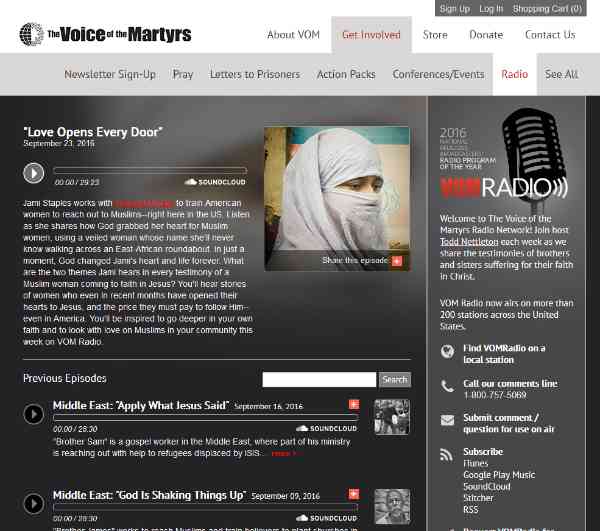Click globe icon beside 'Find VOMRadio on a local station'
Viewport: 600px width, 531px height.
447,351
